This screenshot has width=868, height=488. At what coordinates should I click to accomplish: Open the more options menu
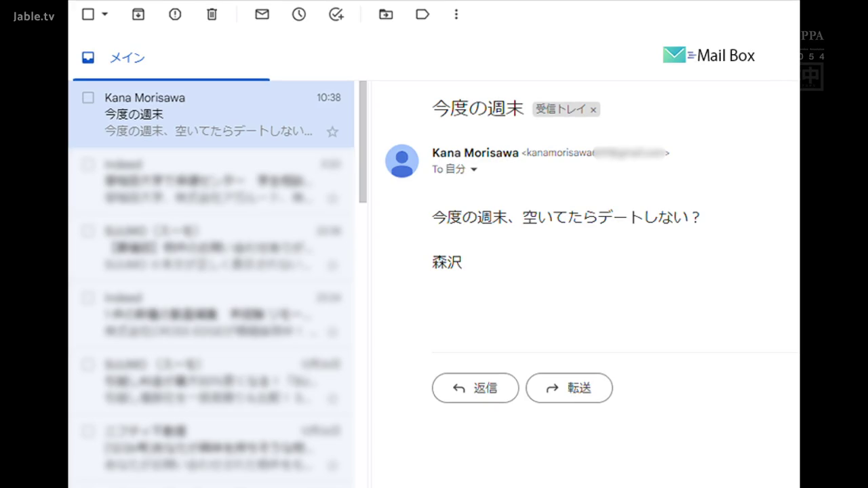tap(456, 14)
